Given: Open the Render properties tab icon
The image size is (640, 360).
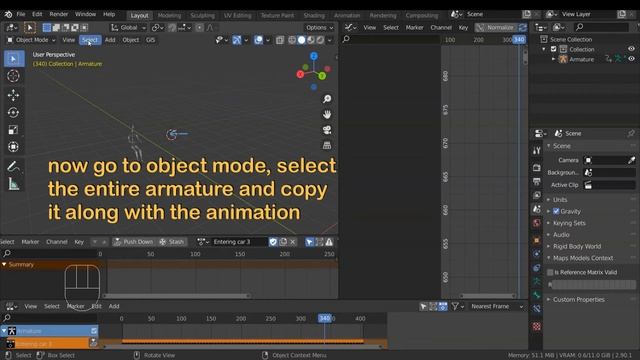Looking at the screenshot, I should coord(537,167).
